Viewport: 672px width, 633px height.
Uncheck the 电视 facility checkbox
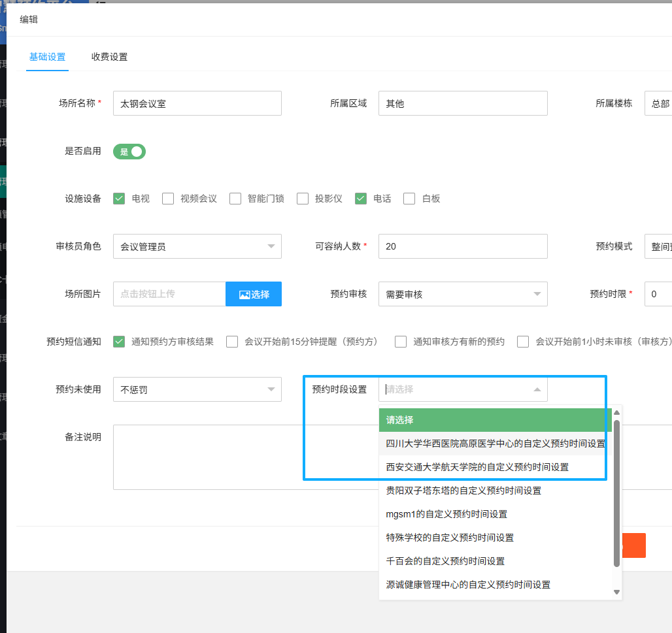119,199
